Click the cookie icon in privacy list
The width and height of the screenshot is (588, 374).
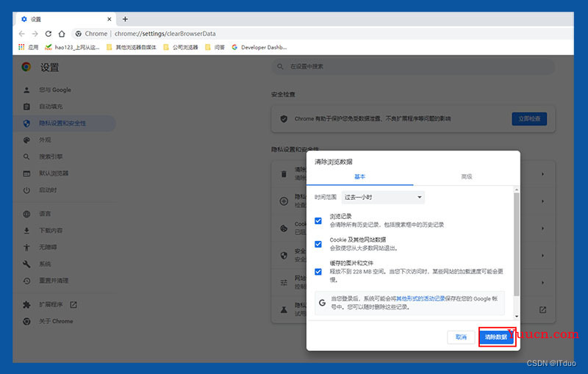click(x=284, y=229)
